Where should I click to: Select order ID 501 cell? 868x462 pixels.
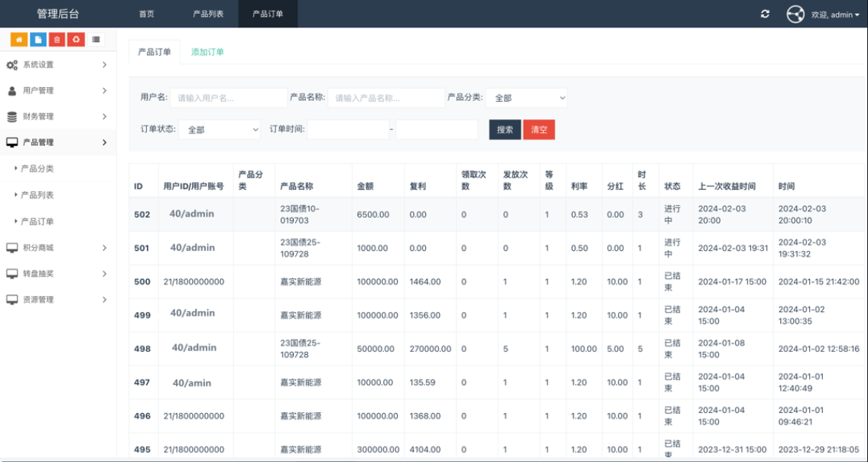141,248
